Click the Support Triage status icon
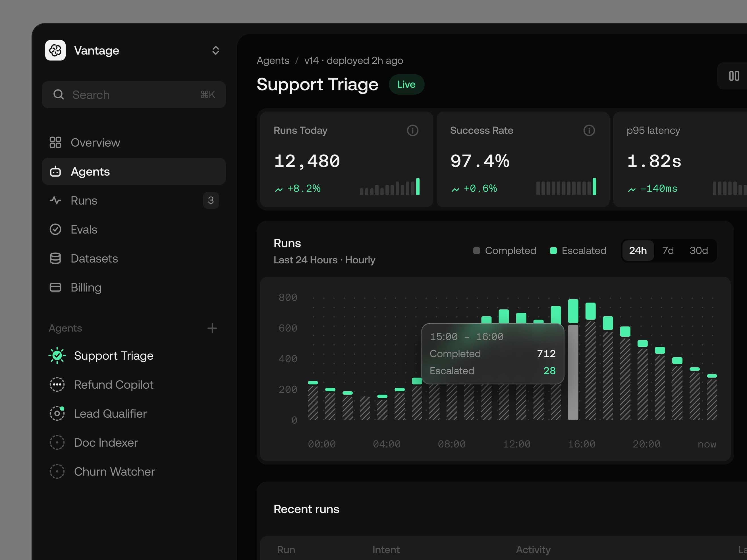 pos(57,355)
